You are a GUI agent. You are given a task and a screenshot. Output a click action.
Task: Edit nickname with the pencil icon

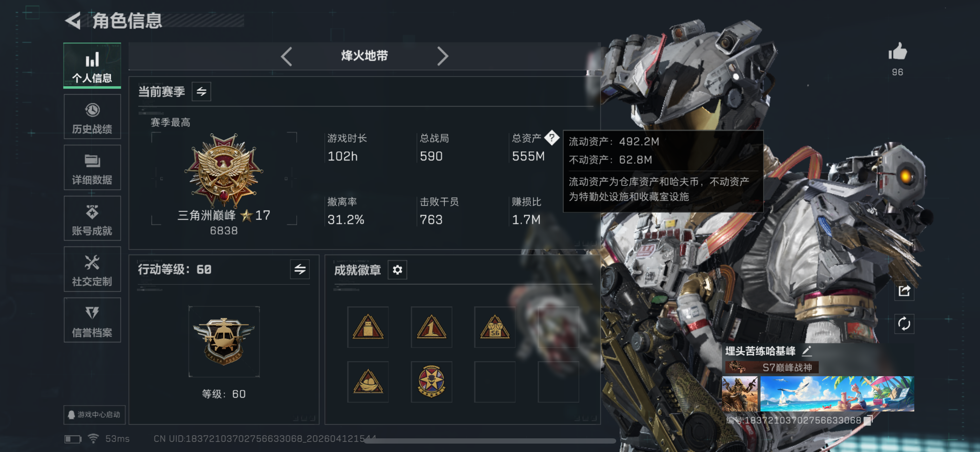coord(807,351)
